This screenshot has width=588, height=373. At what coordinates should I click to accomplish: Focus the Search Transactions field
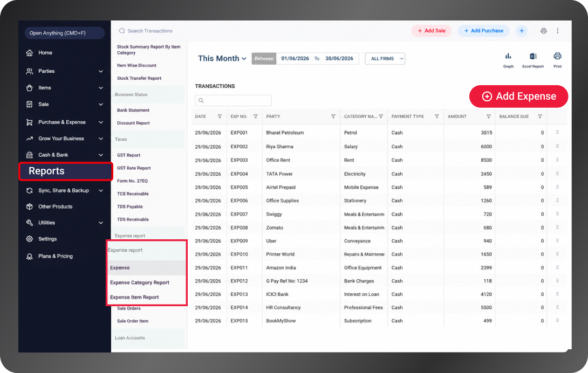pos(150,31)
